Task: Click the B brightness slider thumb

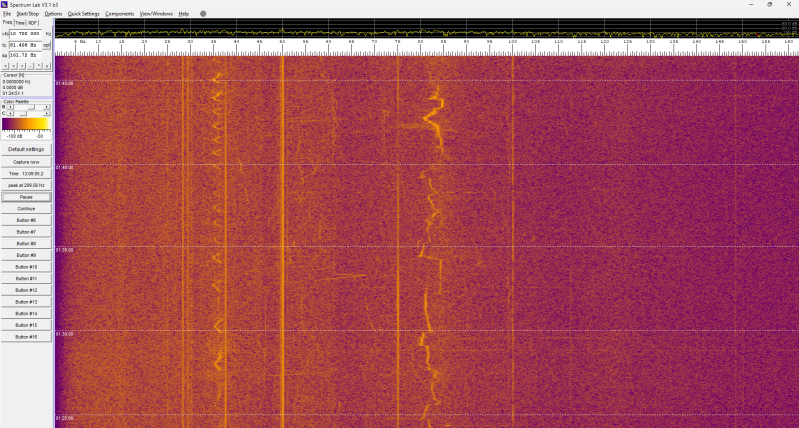Action: tap(32, 107)
